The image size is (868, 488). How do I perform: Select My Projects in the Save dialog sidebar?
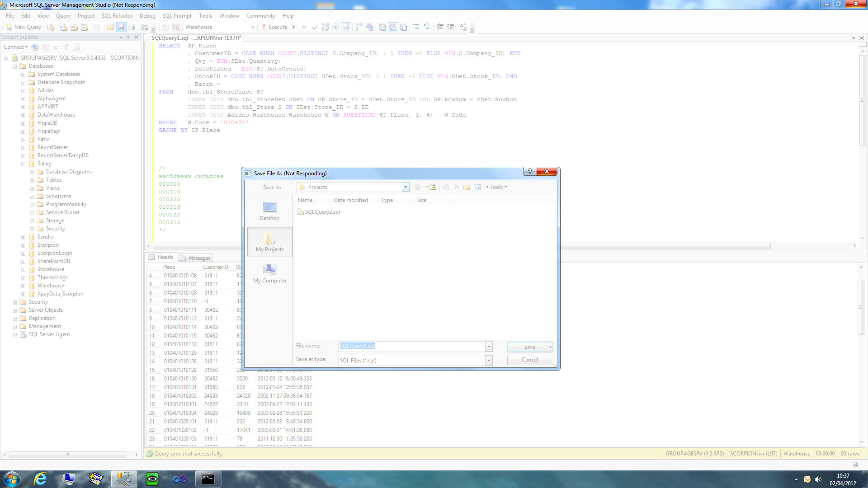coord(269,242)
